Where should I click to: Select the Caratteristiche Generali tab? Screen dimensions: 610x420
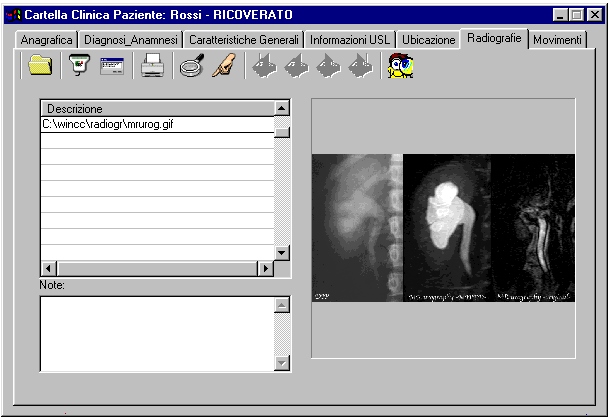click(x=244, y=40)
